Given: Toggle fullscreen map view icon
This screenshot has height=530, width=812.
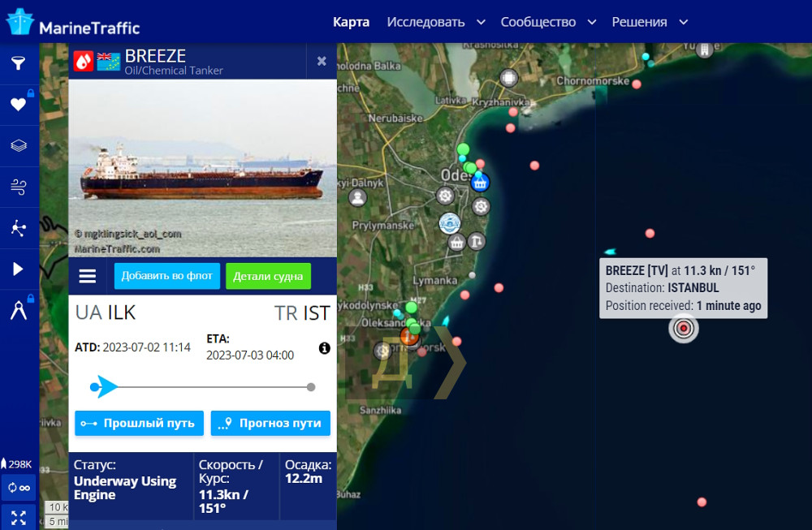Looking at the screenshot, I should click(x=19, y=518).
